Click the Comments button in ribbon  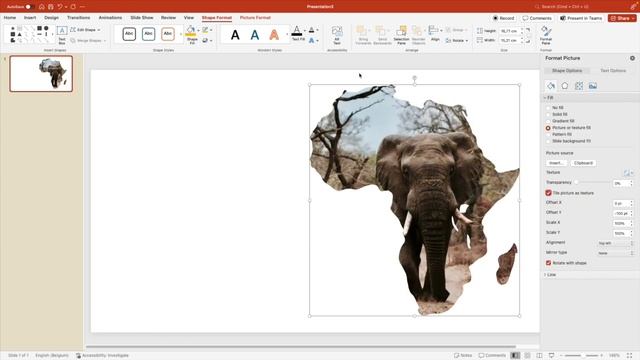pos(537,18)
